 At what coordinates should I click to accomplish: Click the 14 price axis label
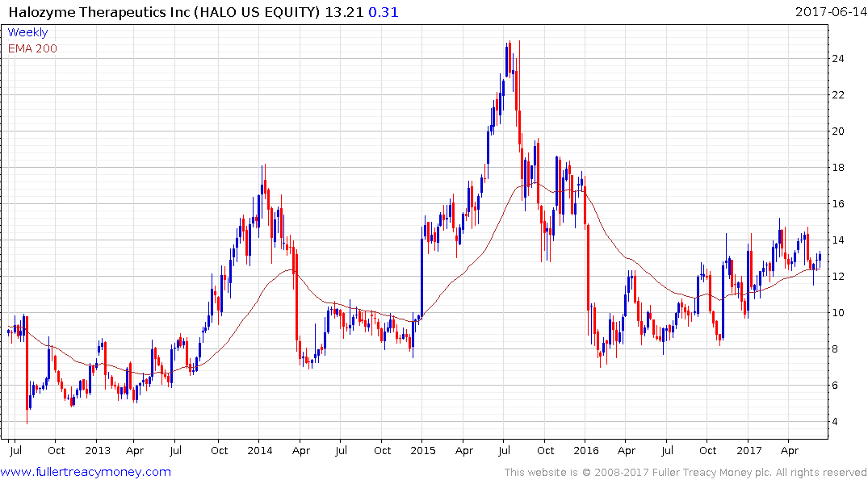(x=838, y=240)
